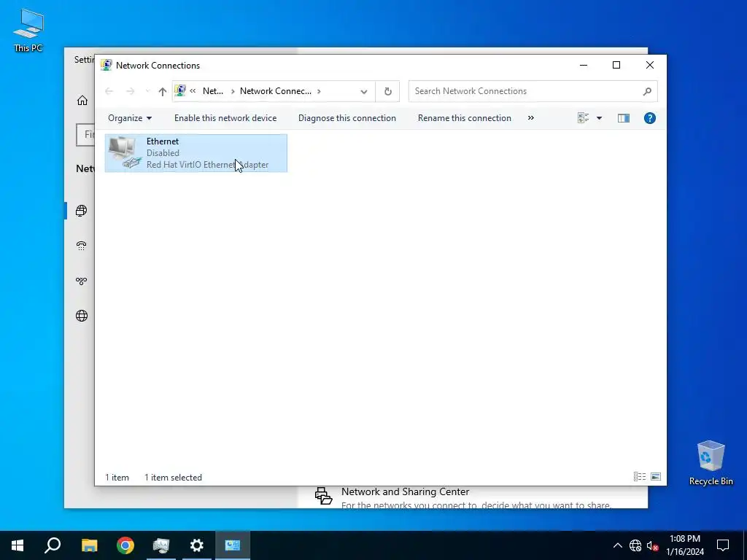Click the Forward navigation arrow
747x560 pixels.
130,91
